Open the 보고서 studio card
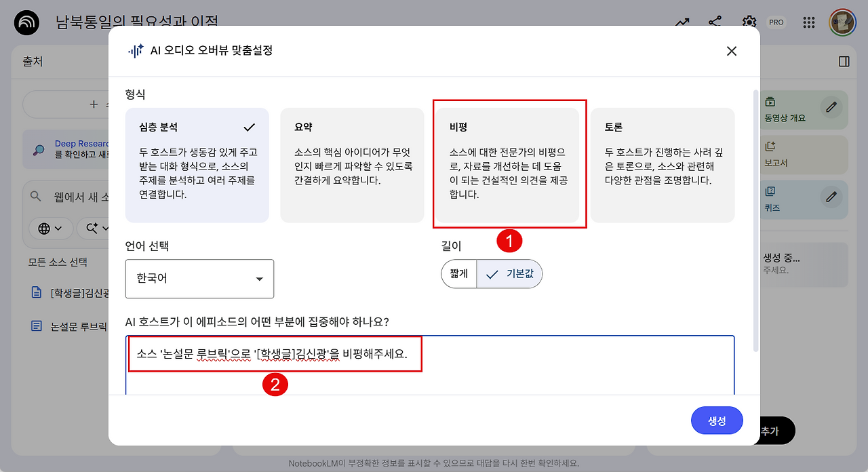This screenshot has height=472, width=868. pos(804,155)
